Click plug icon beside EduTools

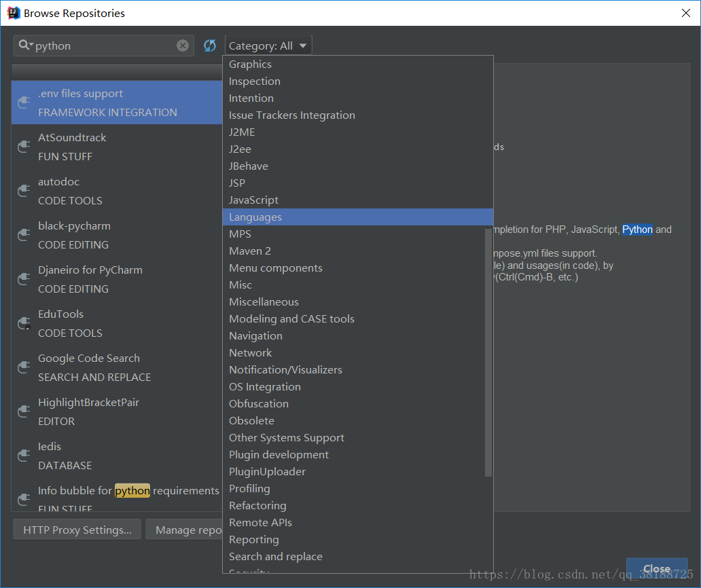point(24,323)
